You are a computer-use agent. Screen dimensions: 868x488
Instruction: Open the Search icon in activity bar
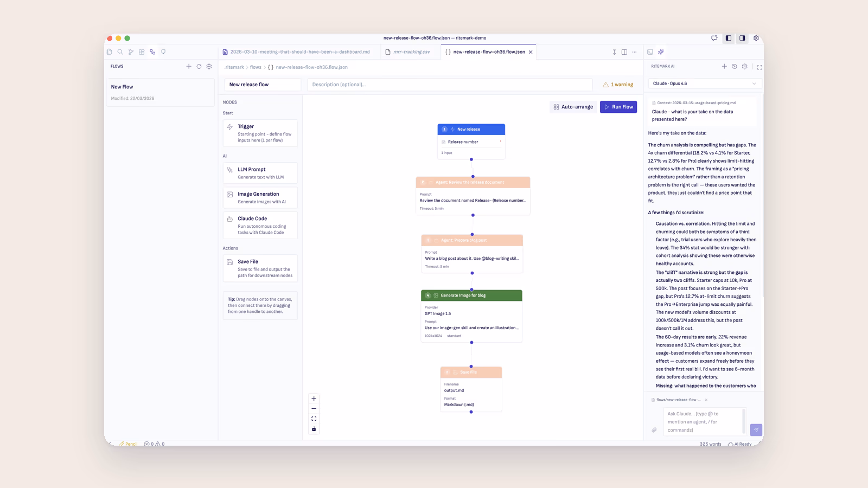click(120, 52)
